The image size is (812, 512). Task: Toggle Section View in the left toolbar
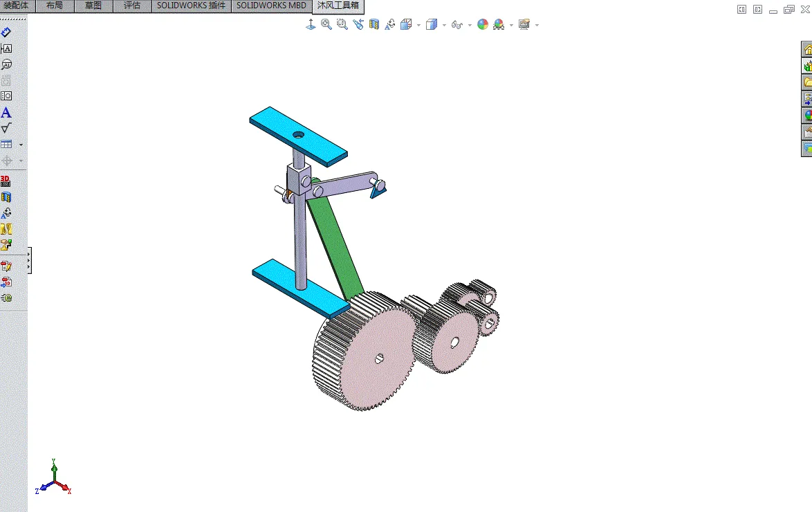click(x=6, y=197)
